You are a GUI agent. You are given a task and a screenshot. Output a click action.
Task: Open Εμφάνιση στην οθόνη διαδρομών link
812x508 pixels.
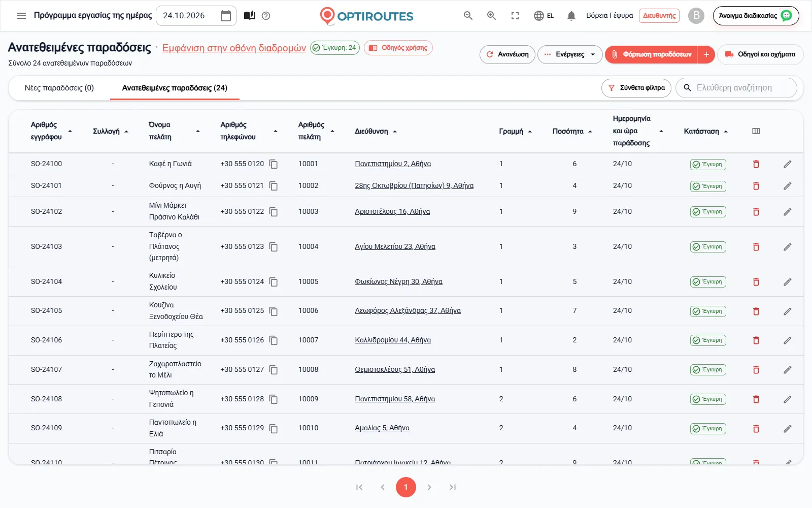coord(234,48)
